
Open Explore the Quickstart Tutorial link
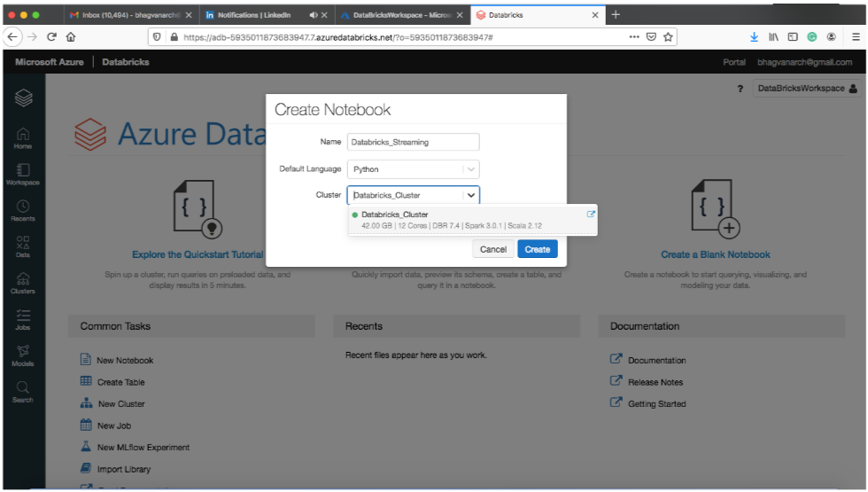pos(198,255)
